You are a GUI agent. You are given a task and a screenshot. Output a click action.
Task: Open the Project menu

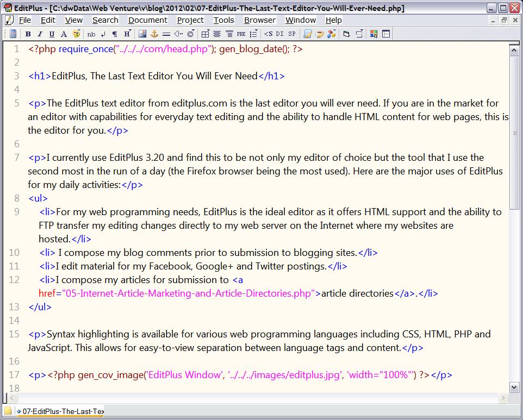190,20
